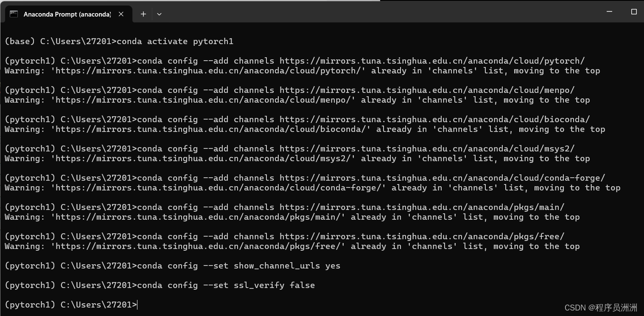Viewport: 644px width, 316px height.
Task: Click the 'show_channel_urls yes' command text
Action: coord(287,266)
